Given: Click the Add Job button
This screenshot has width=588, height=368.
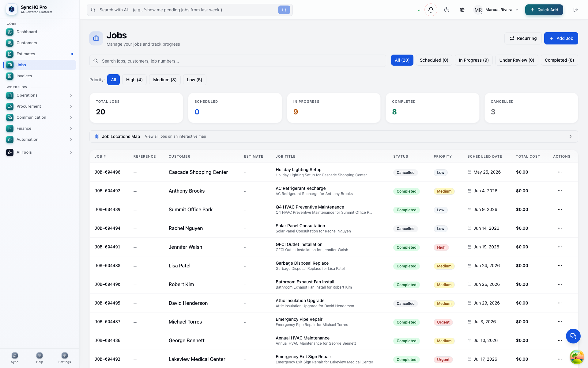Looking at the screenshot, I should pyautogui.click(x=561, y=38).
